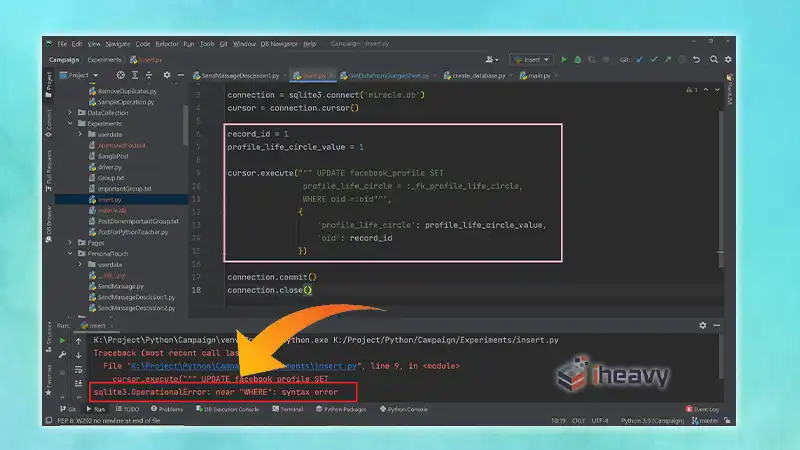Click the Project tree vertical scrollbar
Image resolution: width=800 pixels, height=450 pixels.
tap(185, 125)
